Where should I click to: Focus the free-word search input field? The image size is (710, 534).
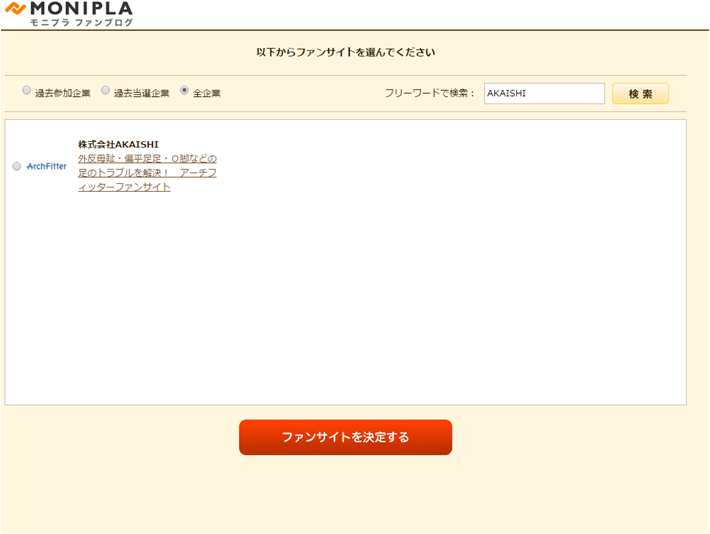pos(544,93)
